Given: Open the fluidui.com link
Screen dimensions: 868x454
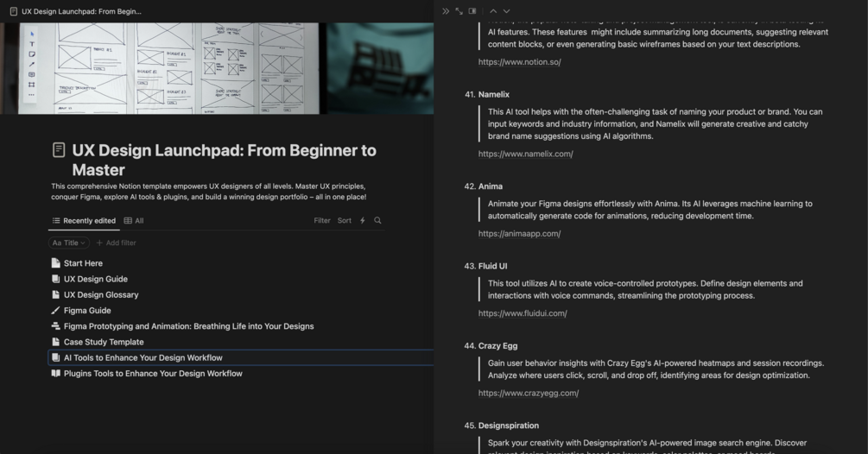Looking at the screenshot, I should tap(523, 313).
